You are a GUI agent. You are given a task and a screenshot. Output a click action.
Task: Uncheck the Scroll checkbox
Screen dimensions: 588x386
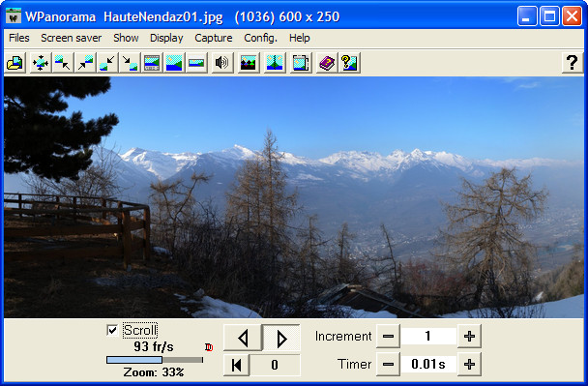[112, 330]
